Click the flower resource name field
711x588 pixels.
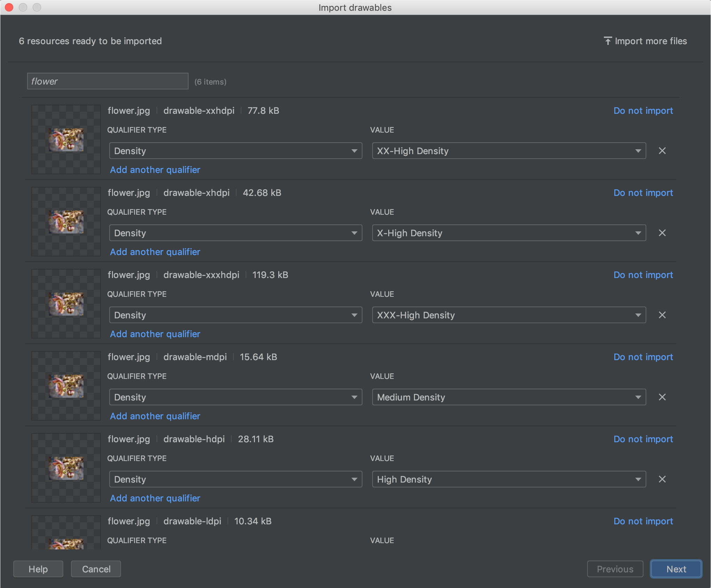(107, 81)
